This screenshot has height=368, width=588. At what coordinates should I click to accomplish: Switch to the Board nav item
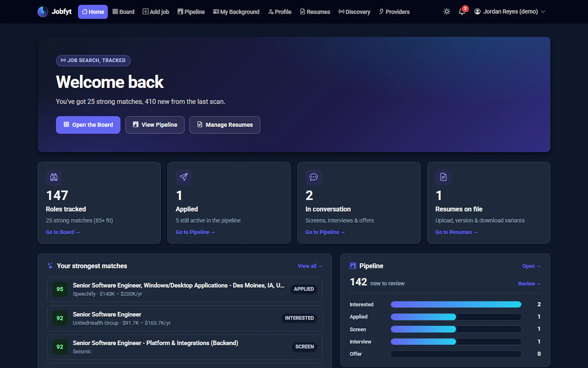pos(123,12)
